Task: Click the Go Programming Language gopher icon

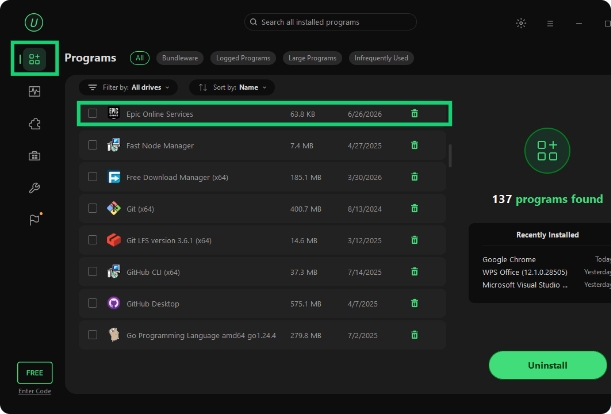Action: (113, 334)
